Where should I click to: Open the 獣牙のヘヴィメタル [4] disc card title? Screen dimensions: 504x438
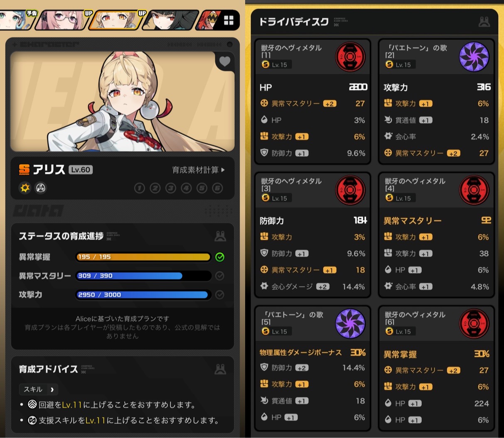tap(415, 184)
